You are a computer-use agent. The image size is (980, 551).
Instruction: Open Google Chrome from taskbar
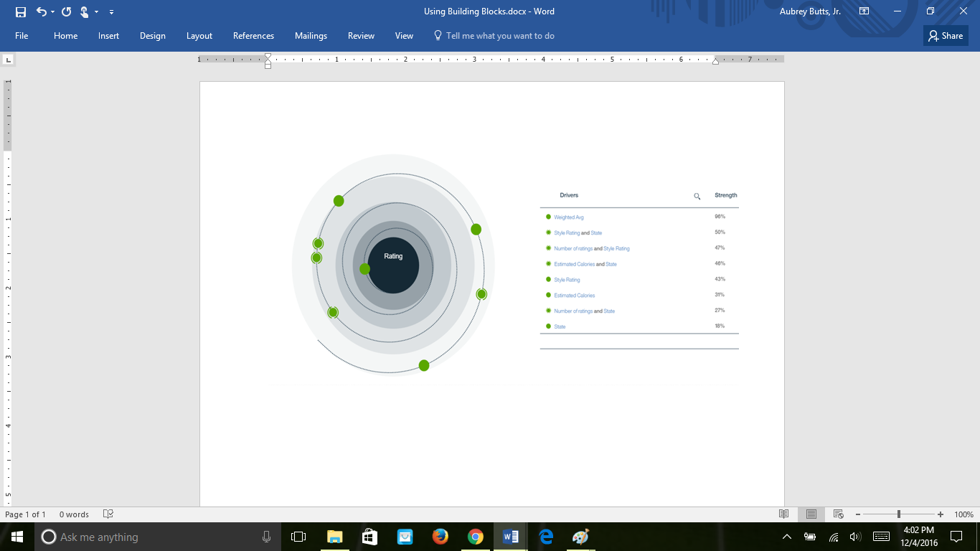point(475,537)
